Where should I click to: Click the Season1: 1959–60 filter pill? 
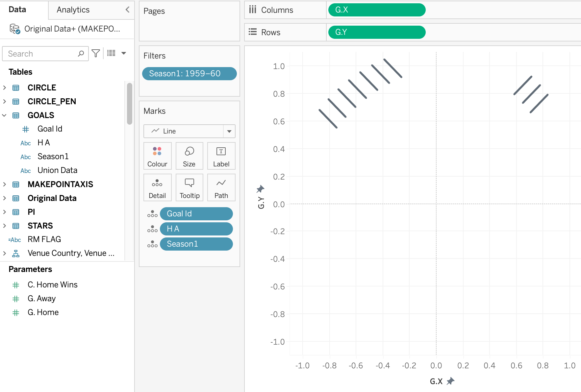(x=189, y=74)
